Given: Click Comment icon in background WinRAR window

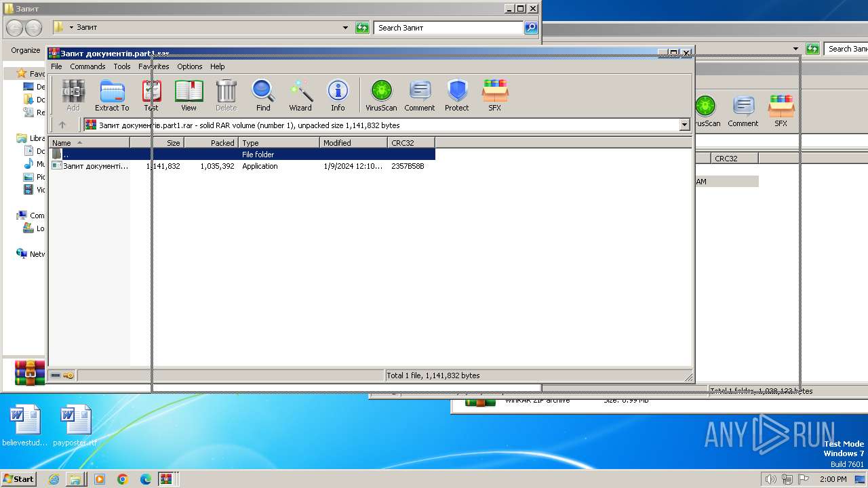Looking at the screenshot, I should (743, 111).
